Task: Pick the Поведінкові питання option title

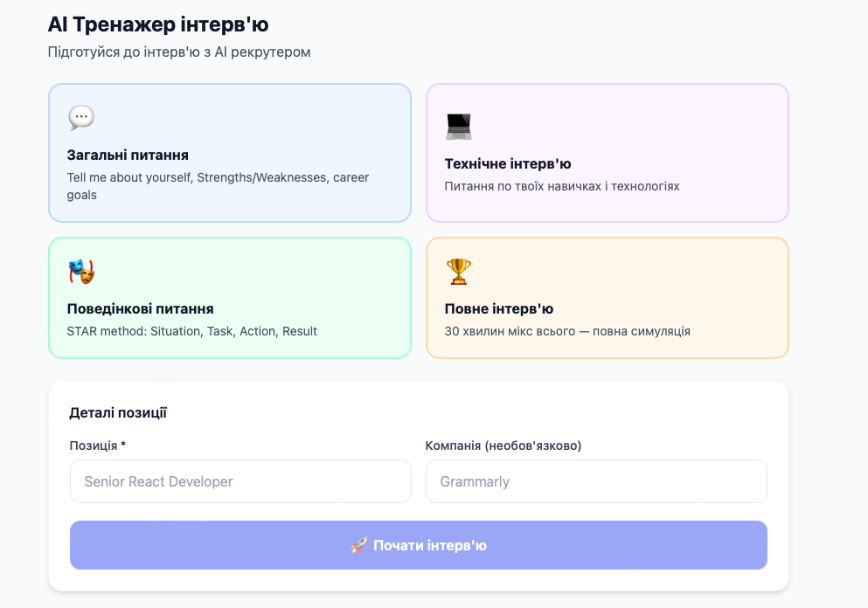Action: point(140,309)
